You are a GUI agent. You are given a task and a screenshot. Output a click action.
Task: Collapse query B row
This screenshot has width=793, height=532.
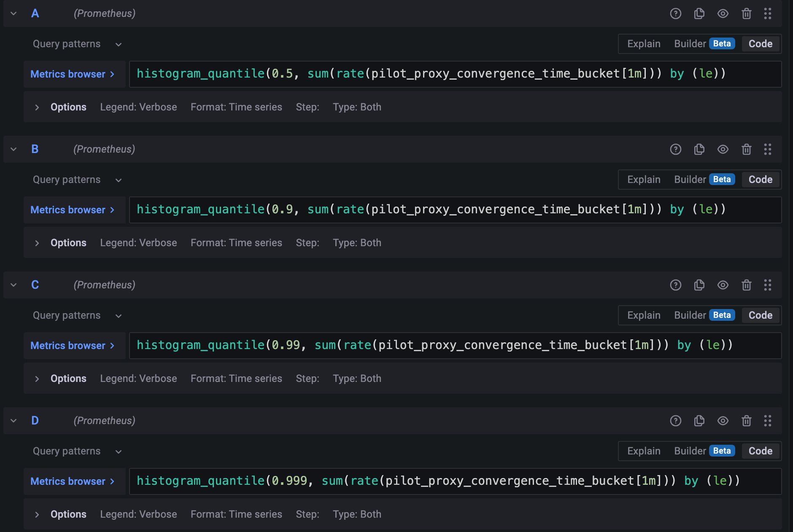pos(13,149)
